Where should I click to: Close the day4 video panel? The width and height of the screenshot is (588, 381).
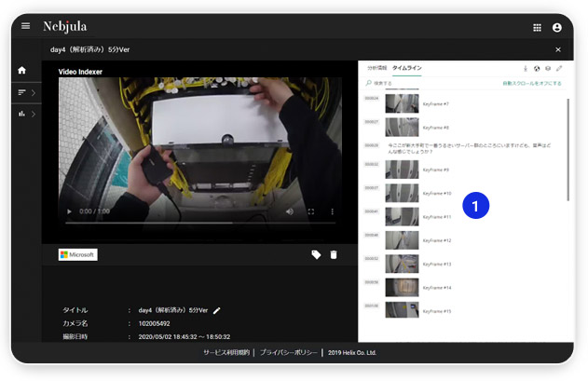[558, 49]
